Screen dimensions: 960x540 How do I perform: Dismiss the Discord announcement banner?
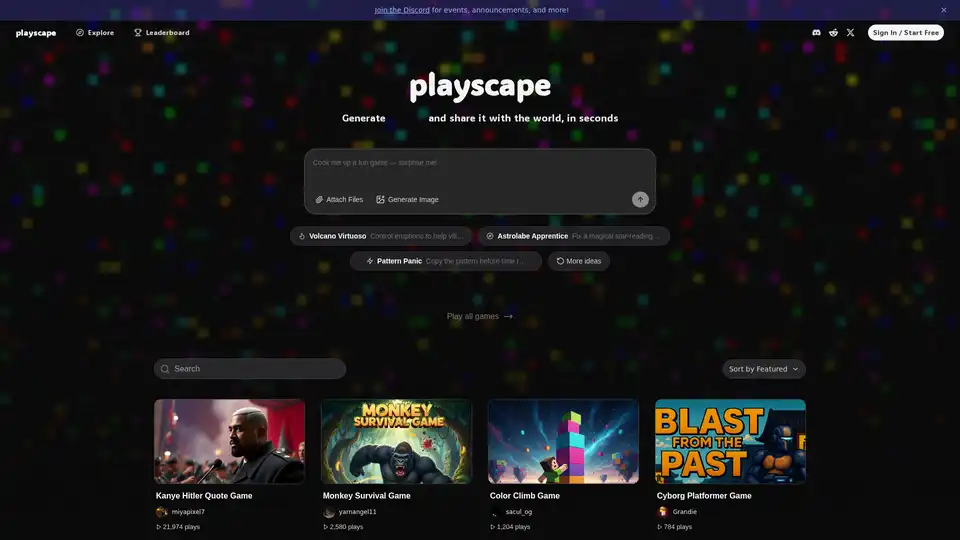943,10
